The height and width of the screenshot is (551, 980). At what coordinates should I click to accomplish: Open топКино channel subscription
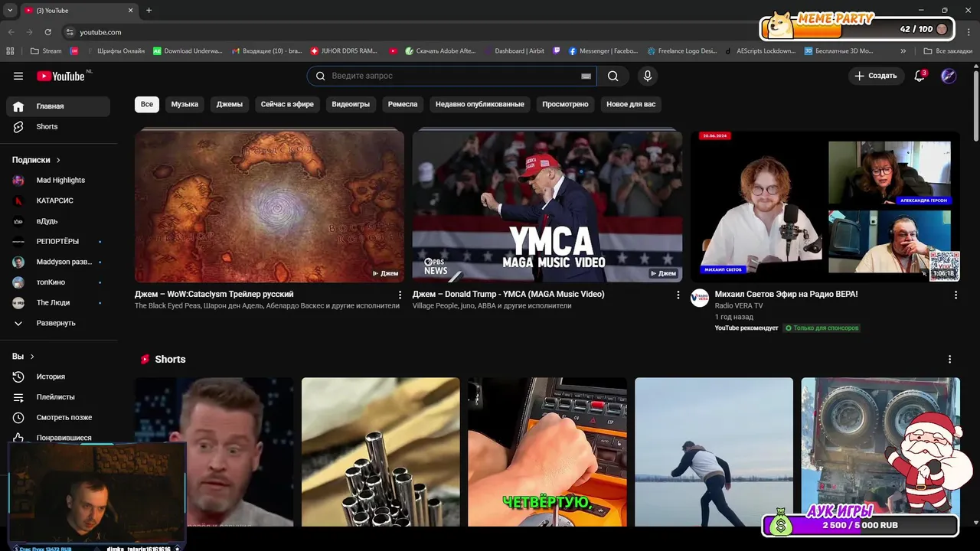58,282
